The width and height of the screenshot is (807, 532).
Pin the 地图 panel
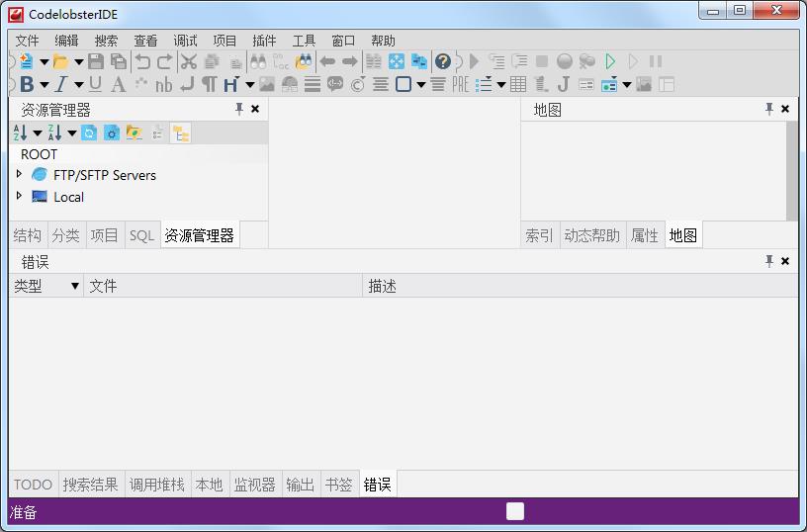pyautogui.click(x=769, y=109)
